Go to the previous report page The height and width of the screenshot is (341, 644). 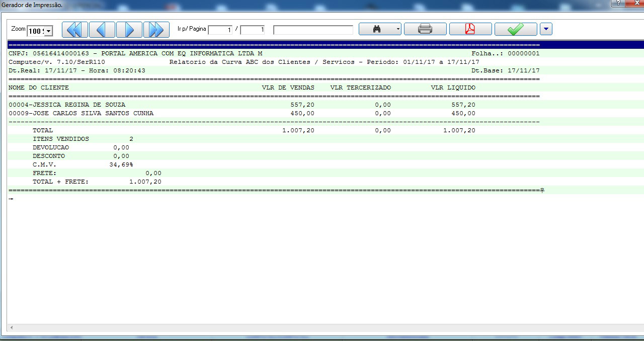click(102, 30)
